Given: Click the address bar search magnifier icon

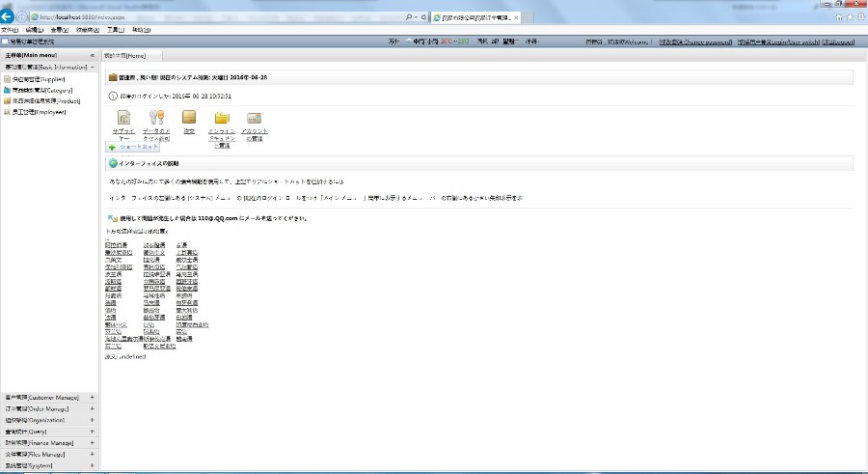Looking at the screenshot, I should tap(409, 17).
